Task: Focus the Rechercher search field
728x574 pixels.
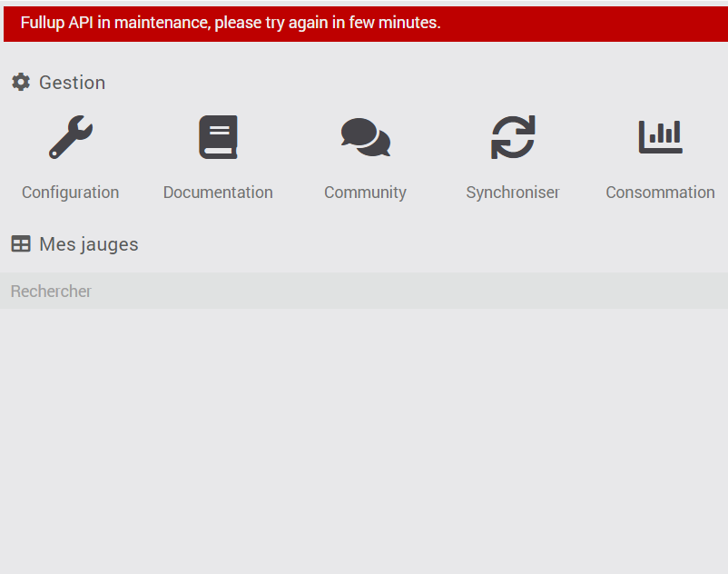Action: pyautogui.click(x=364, y=291)
